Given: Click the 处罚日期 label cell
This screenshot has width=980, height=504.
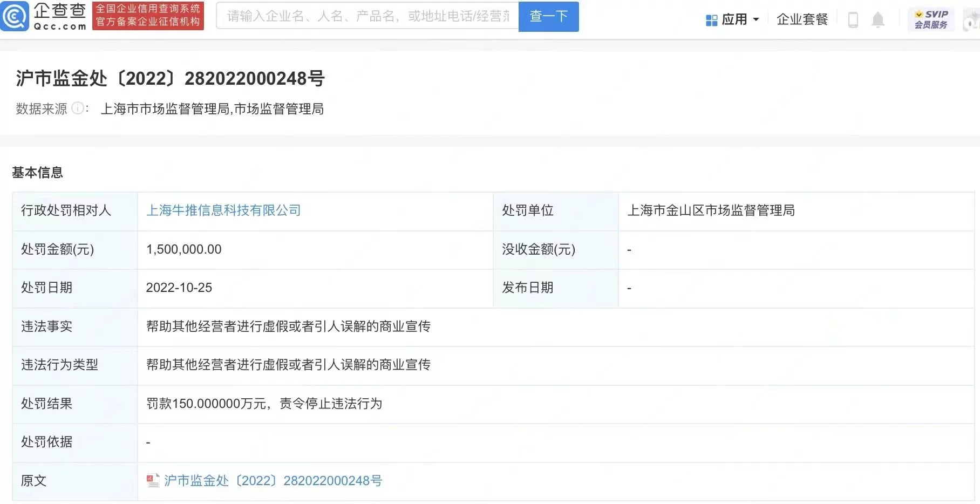Looking at the screenshot, I should click(x=75, y=288).
